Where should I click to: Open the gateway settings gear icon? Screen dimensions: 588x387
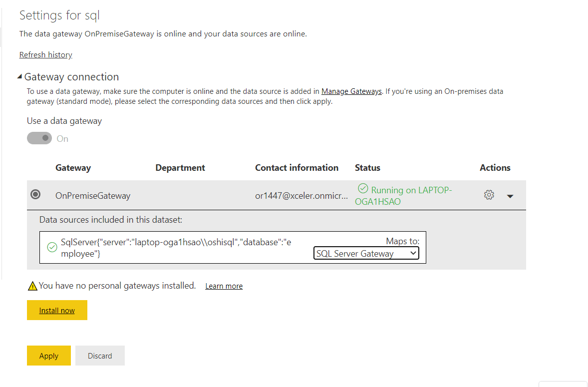[x=489, y=195]
